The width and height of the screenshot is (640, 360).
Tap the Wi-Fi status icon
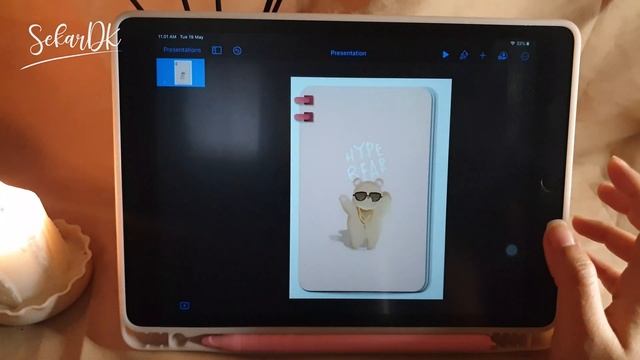513,43
